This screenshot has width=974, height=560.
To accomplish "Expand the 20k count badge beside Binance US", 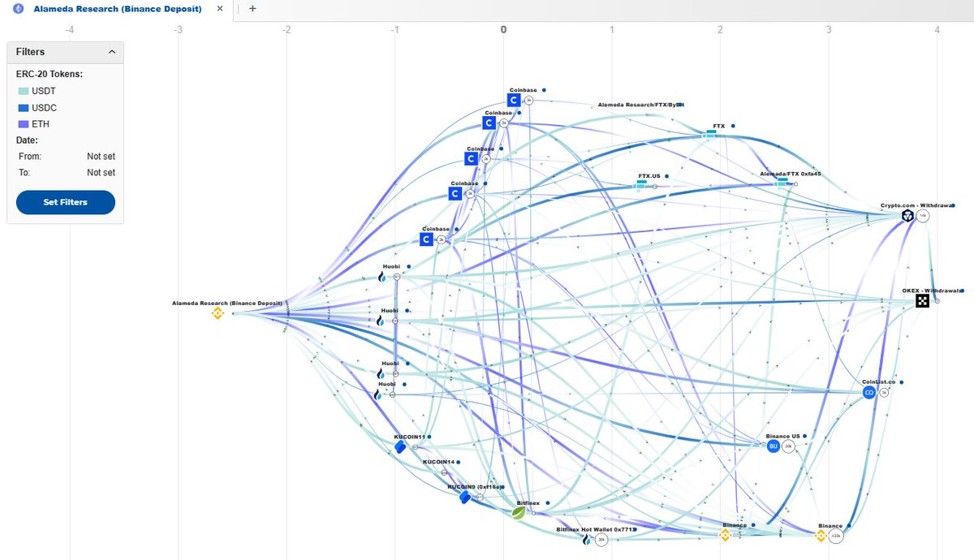I will click(788, 446).
